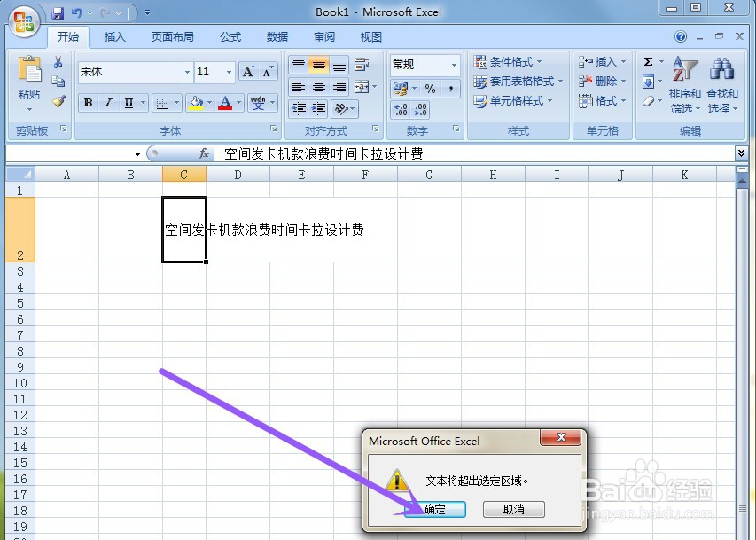Viewport: 756px width, 540px height.
Task: Switch to 视图 ribbon tab
Action: click(x=370, y=37)
